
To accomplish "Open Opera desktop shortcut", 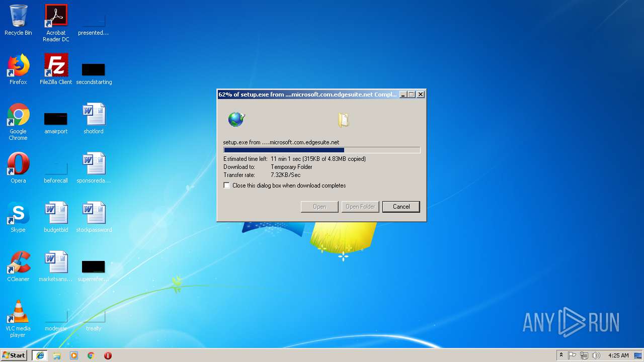I will click(x=18, y=168).
